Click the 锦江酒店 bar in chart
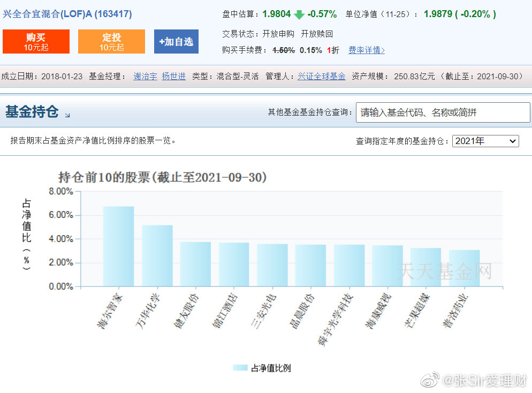 tap(234, 264)
